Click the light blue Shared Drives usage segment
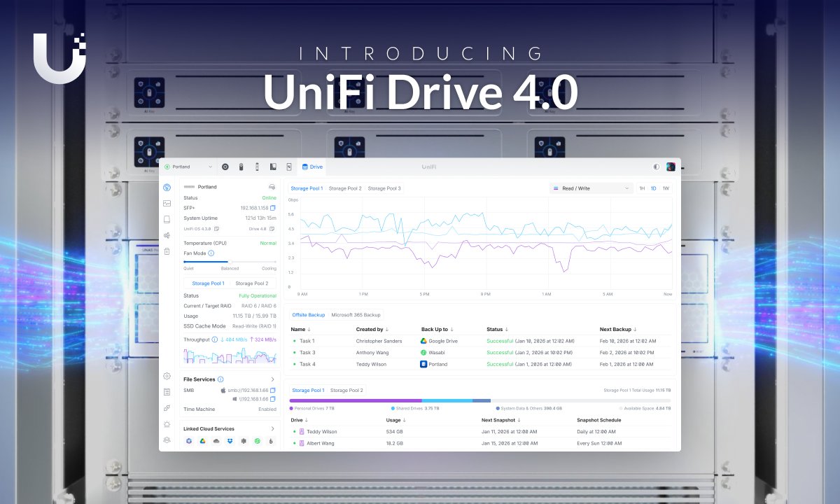The width and height of the screenshot is (840, 504). point(447,400)
